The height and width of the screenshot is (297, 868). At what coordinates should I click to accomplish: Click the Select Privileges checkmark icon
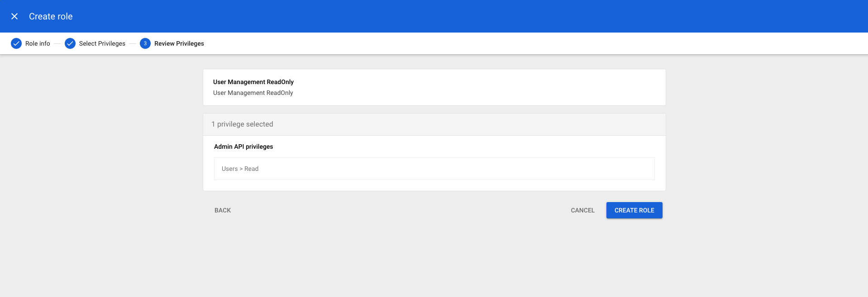pyautogui.click(x=70, y=43)
